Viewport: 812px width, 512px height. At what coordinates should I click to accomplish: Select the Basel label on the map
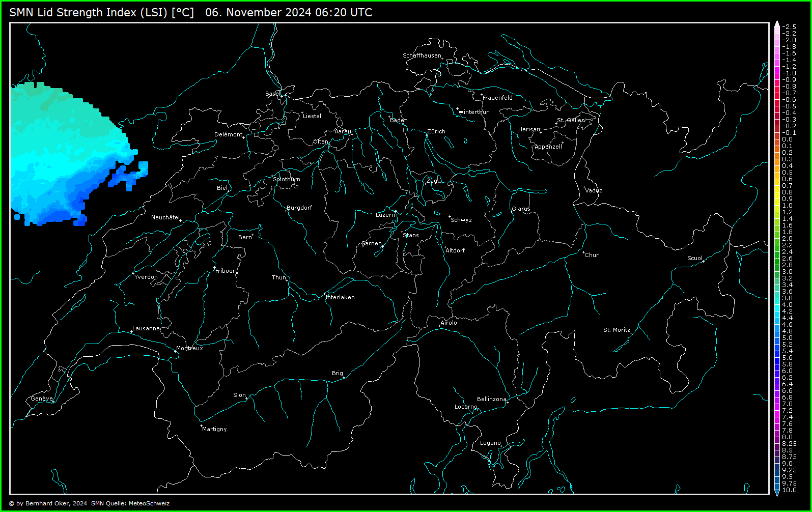coord(272,94)
